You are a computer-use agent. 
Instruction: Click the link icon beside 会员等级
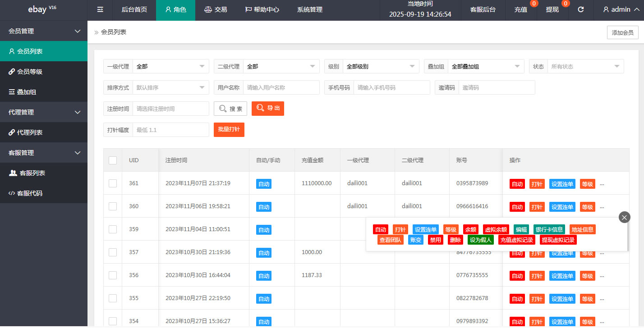tap(12, 72)
